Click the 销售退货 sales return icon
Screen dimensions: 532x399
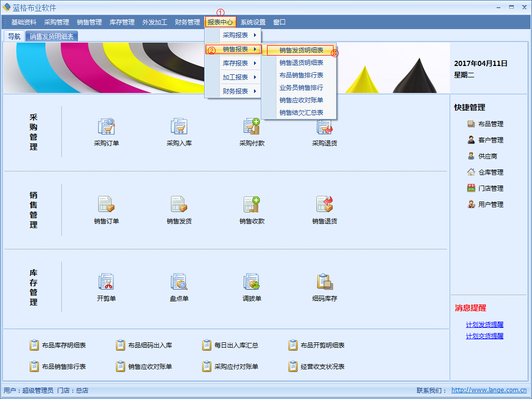(324, 204)
